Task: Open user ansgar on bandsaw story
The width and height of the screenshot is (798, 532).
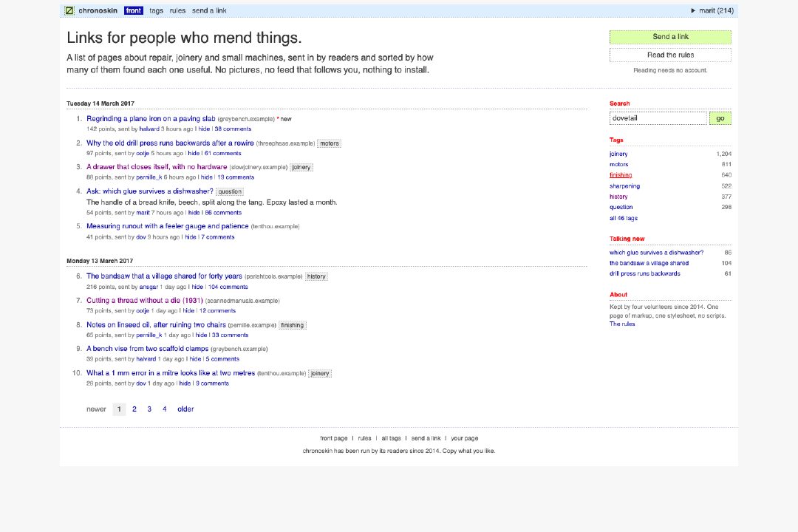Action: (149, 287)
